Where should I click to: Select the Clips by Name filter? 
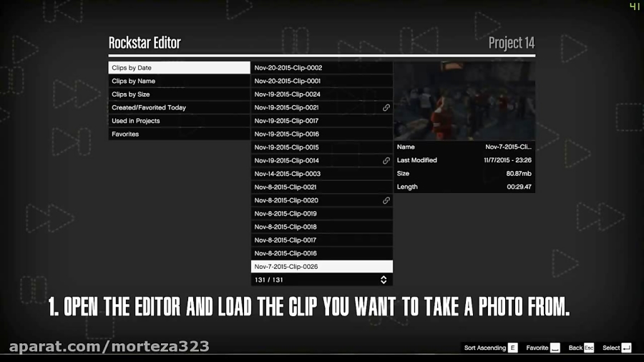point(179,81)
